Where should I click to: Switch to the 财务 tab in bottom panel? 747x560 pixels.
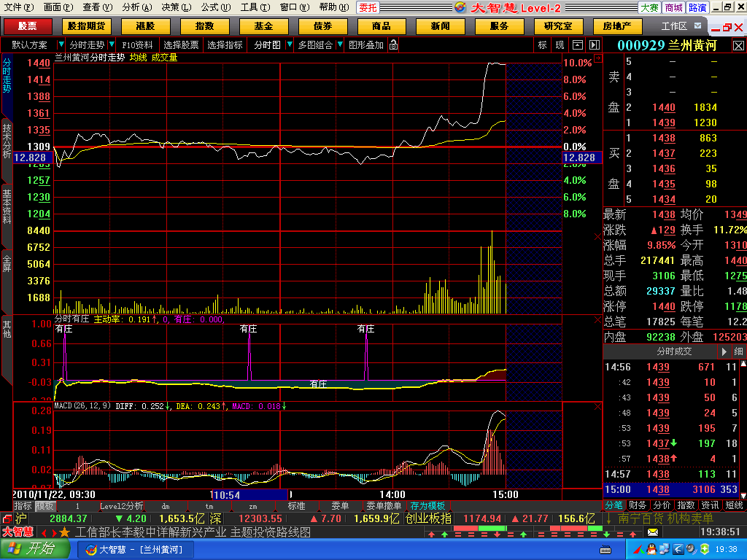[637, 505]
